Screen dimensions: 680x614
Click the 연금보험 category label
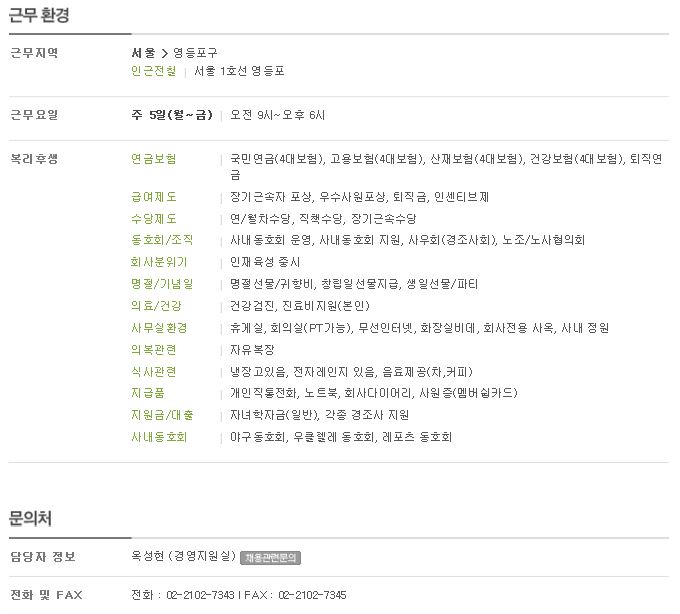[154, 159]
